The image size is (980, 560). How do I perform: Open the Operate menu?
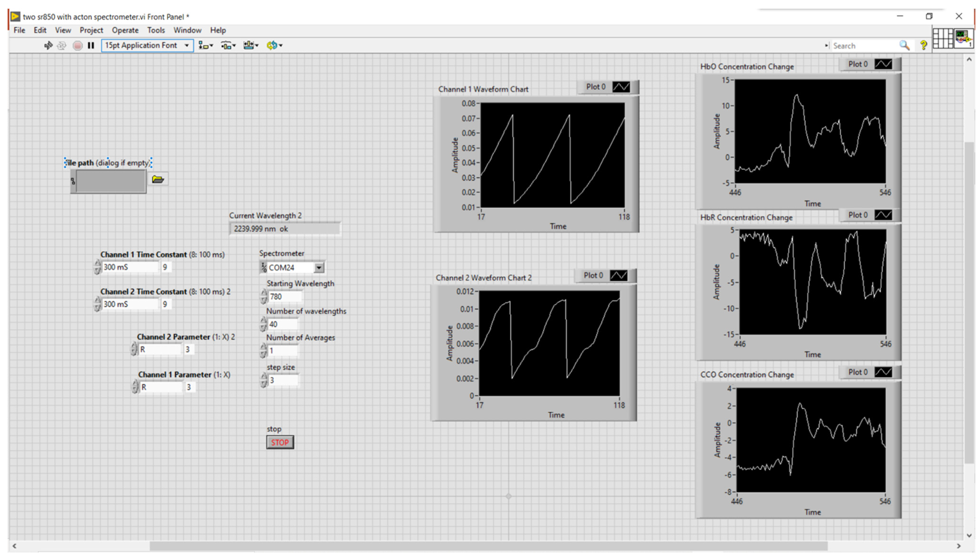click(x=125, y=30)
